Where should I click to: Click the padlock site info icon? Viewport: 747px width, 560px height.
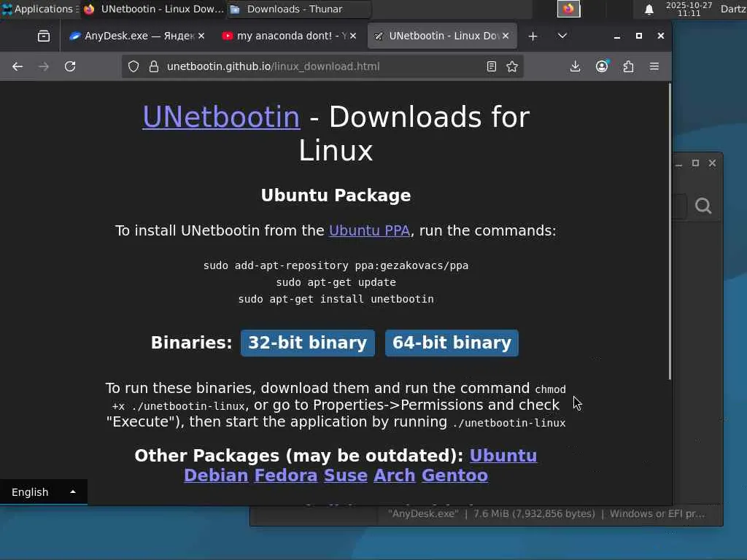click(153, 66)
